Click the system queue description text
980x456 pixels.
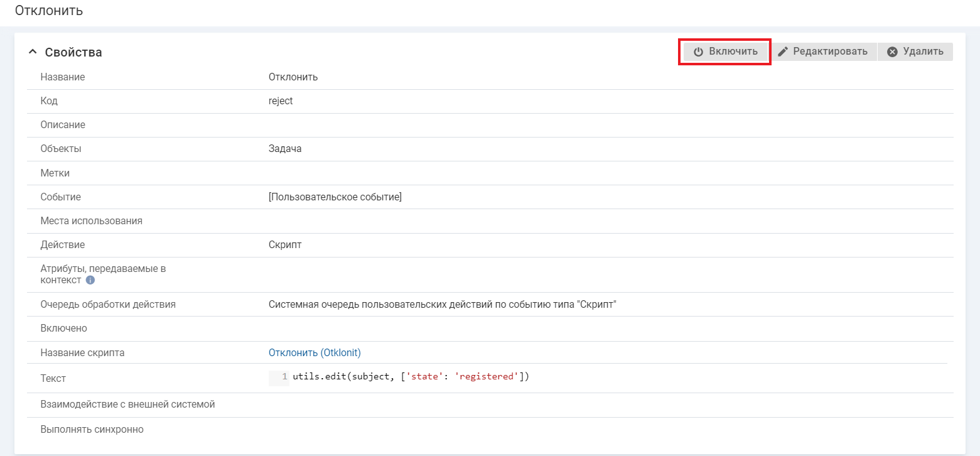tap(443, 304)
